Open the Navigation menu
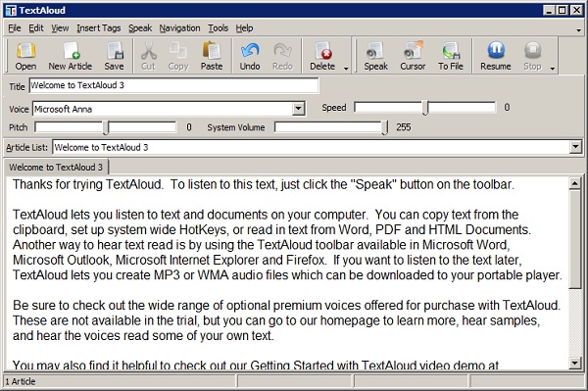This screenshot has height=391, width=588. click(x=179, y=28)
